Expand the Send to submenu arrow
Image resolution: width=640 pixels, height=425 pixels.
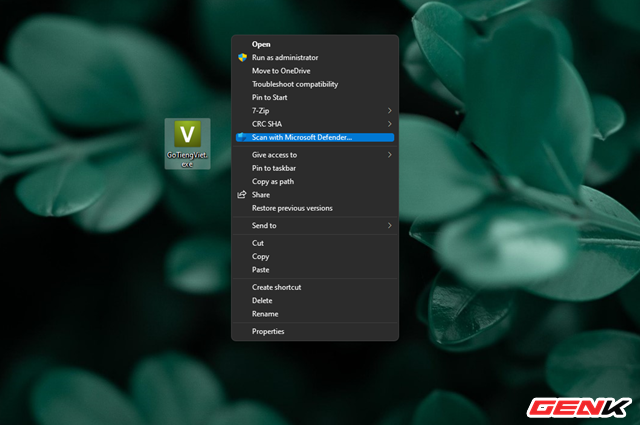[389, 225]
